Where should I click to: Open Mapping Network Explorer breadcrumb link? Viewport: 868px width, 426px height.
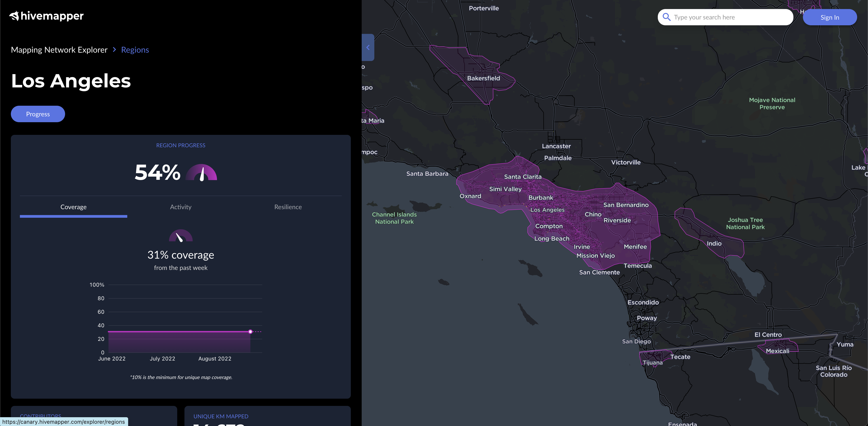pos(59,50)
